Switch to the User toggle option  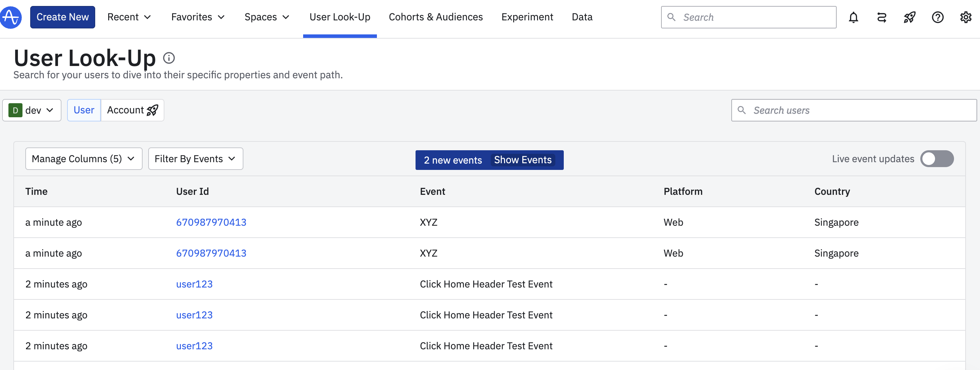pyautogui.click(x=84, y=110)
